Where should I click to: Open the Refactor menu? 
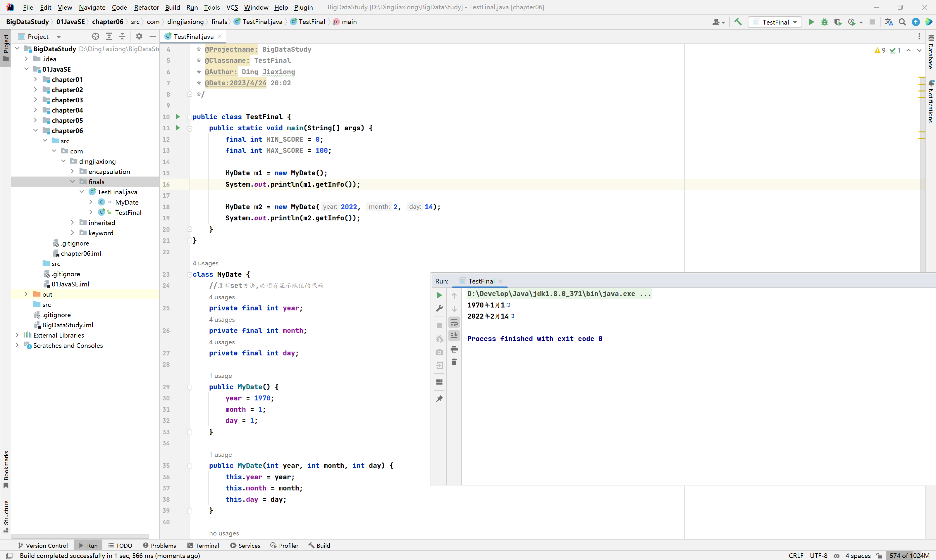[x=146, y=7]
